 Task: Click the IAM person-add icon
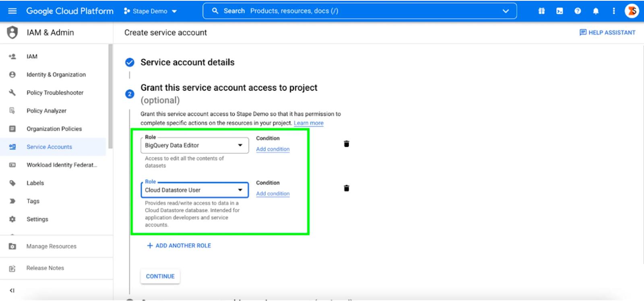(x=12, y=56)
